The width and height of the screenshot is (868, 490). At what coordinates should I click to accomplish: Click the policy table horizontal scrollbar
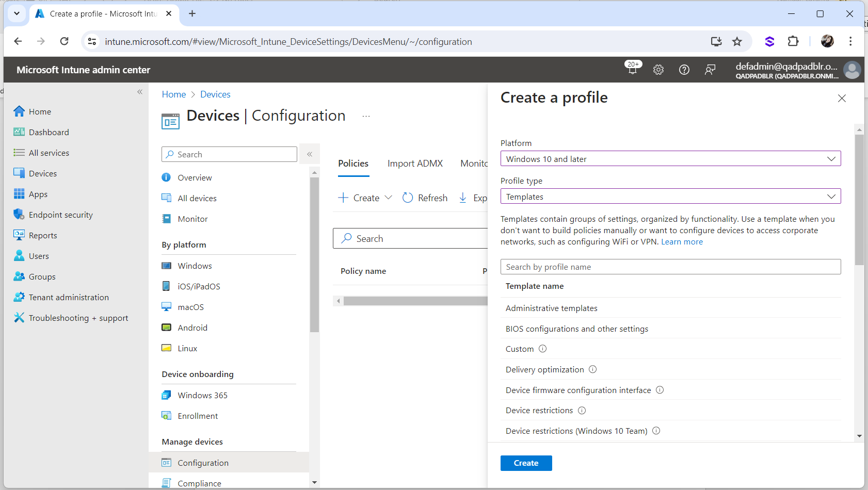[415, 301]
